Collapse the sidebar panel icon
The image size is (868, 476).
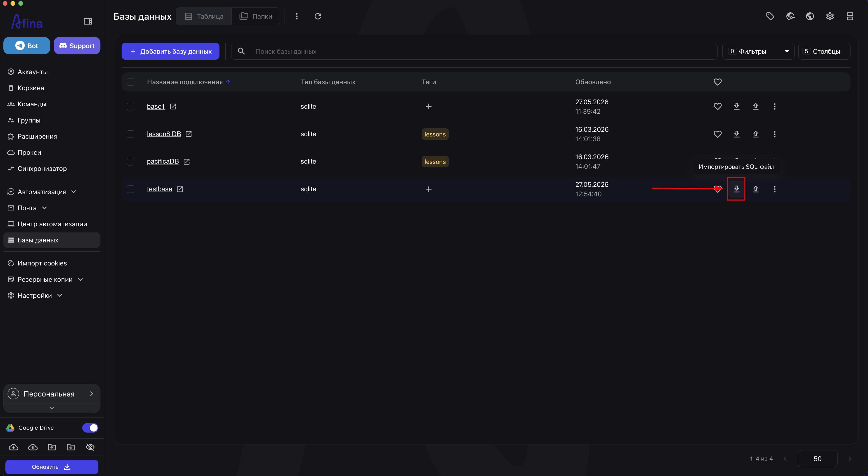(88, 21)
